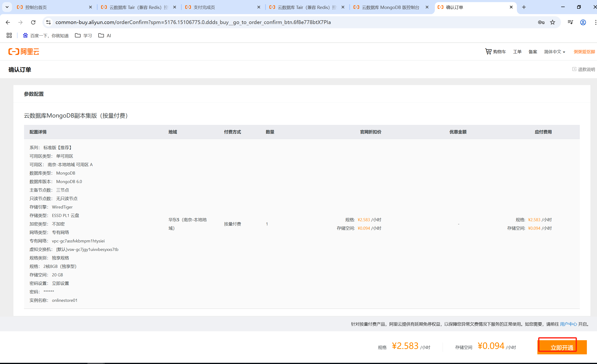The image size is (597, 364).
Task: Close the 控制台首页 tab
Action: click(90, 7)
